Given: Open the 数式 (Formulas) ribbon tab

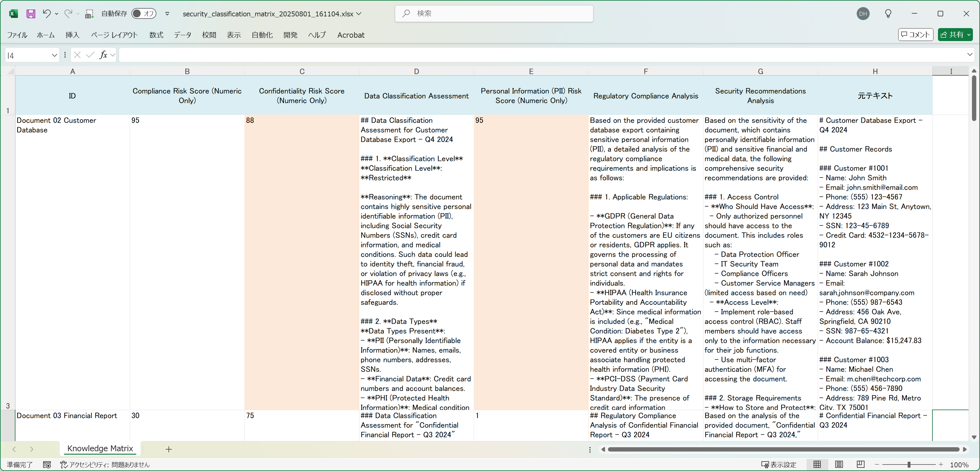Looking at the screenshot, I should (156, 35).
